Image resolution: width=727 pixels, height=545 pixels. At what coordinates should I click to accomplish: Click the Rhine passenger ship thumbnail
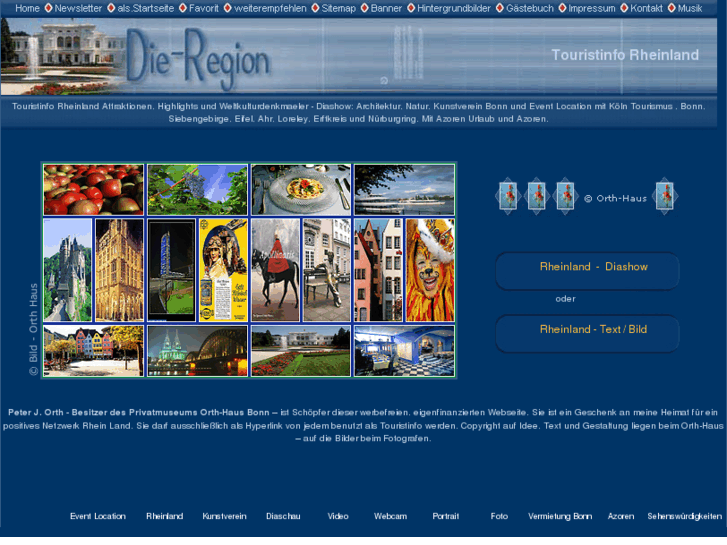point(404,190)
